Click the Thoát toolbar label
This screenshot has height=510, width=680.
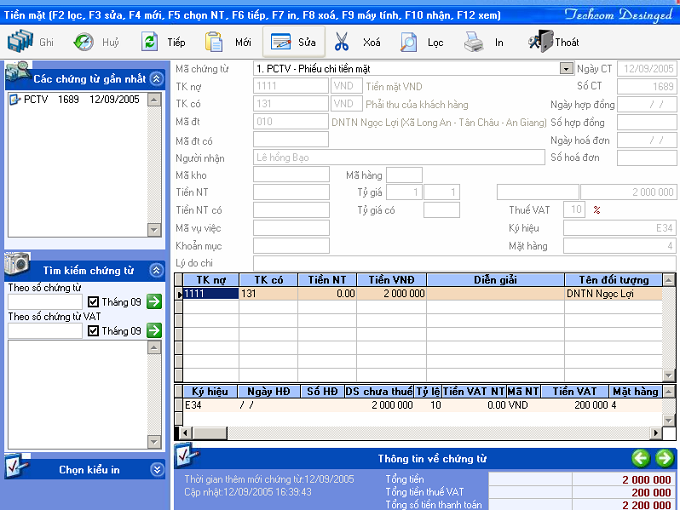(x=567, y=42)
